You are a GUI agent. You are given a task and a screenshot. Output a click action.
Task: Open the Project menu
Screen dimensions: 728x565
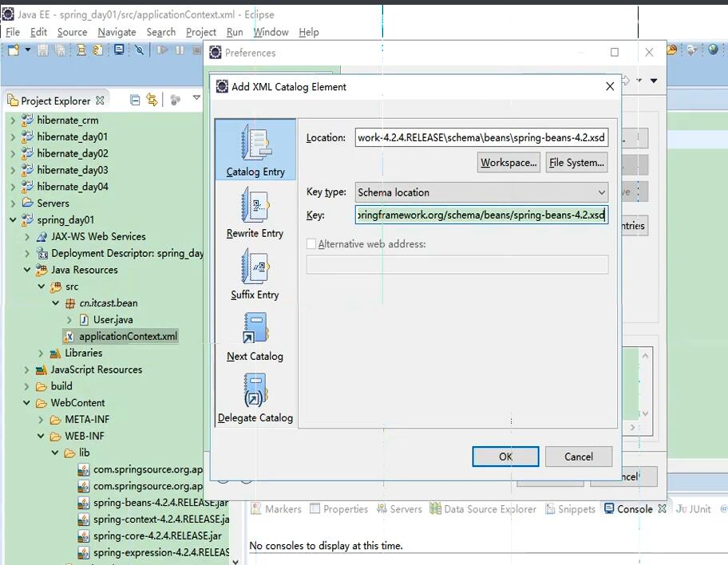(201, 32)
